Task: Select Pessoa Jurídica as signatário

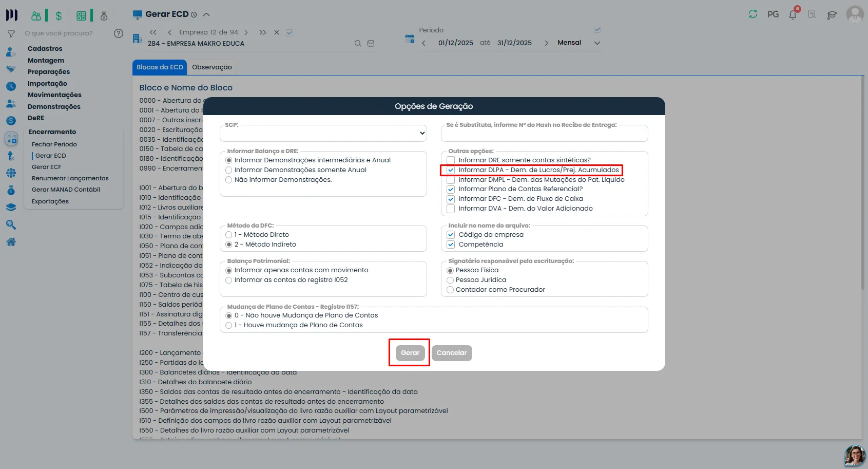Action: (x=450, y=280)
